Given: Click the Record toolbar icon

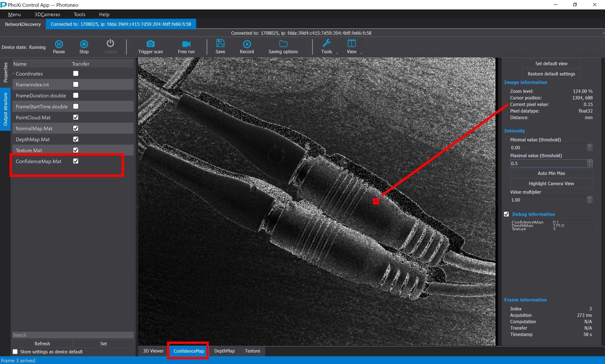Looking at the screenshot, I should tap(247, 44).
